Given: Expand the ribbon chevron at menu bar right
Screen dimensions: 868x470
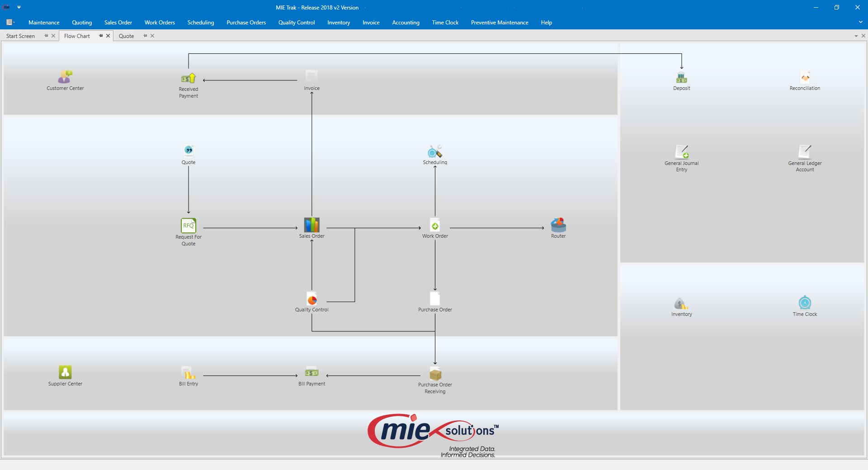Looking at the screenshot, I should (860, 22).
